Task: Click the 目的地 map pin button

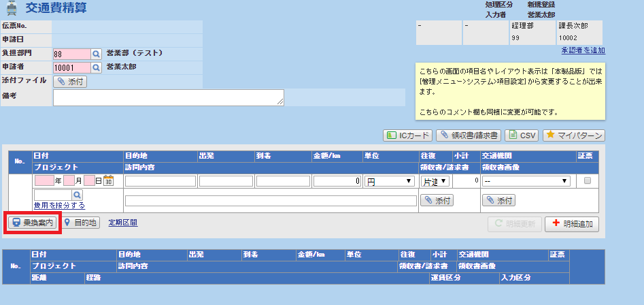Action: coord(80,223)
